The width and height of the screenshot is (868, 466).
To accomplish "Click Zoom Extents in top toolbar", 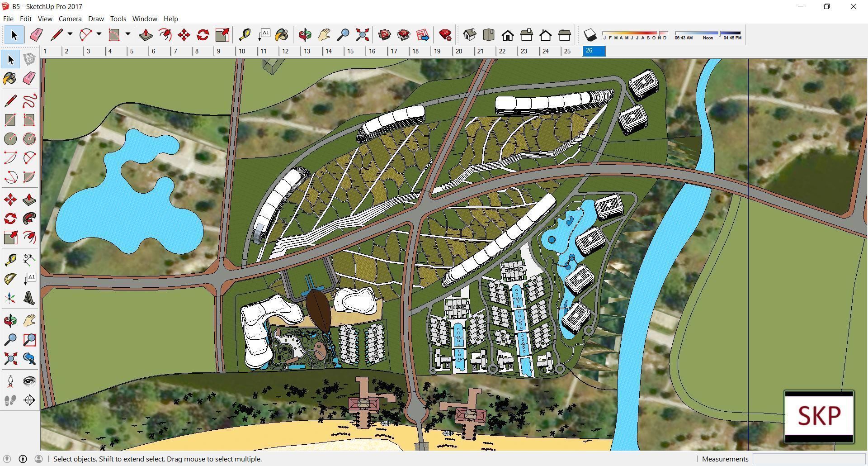I will tap(363, 35).
